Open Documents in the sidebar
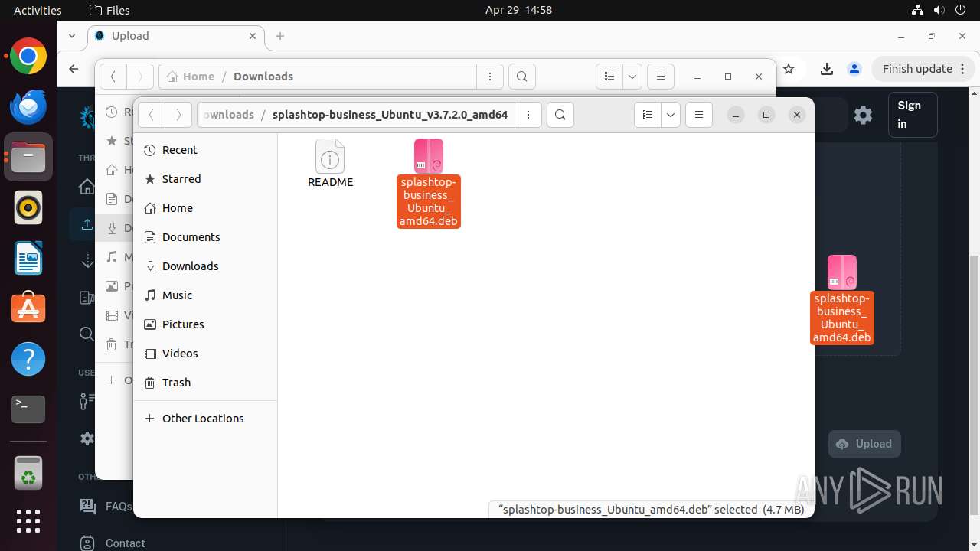Image resolution: width=980 pixels, height=551 pixels. 205,237
